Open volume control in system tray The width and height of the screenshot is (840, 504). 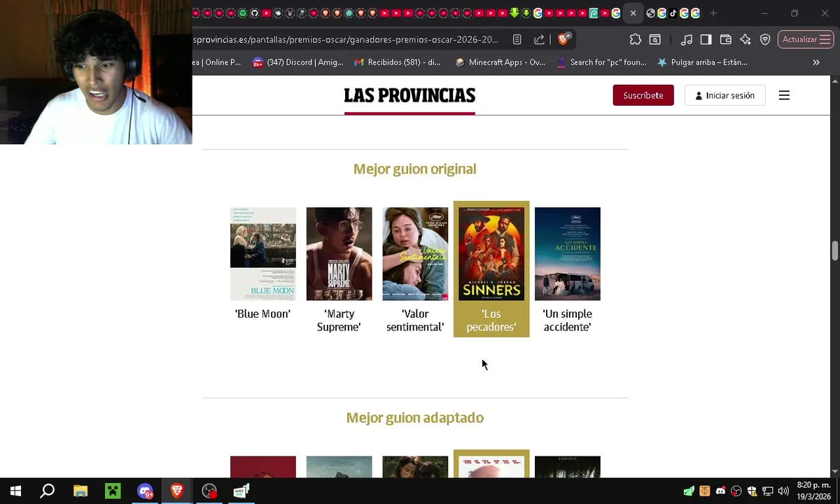tap(783, 491)
